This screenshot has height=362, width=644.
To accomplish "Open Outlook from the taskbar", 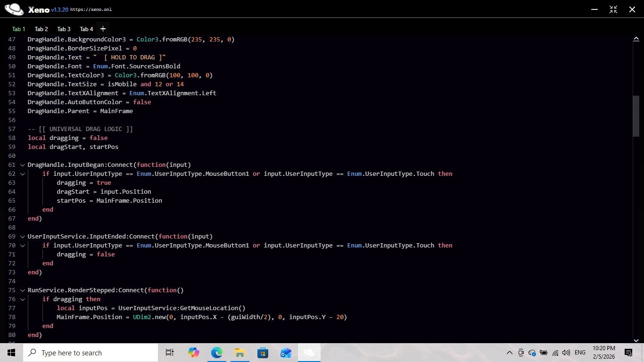I will point(286,353).
